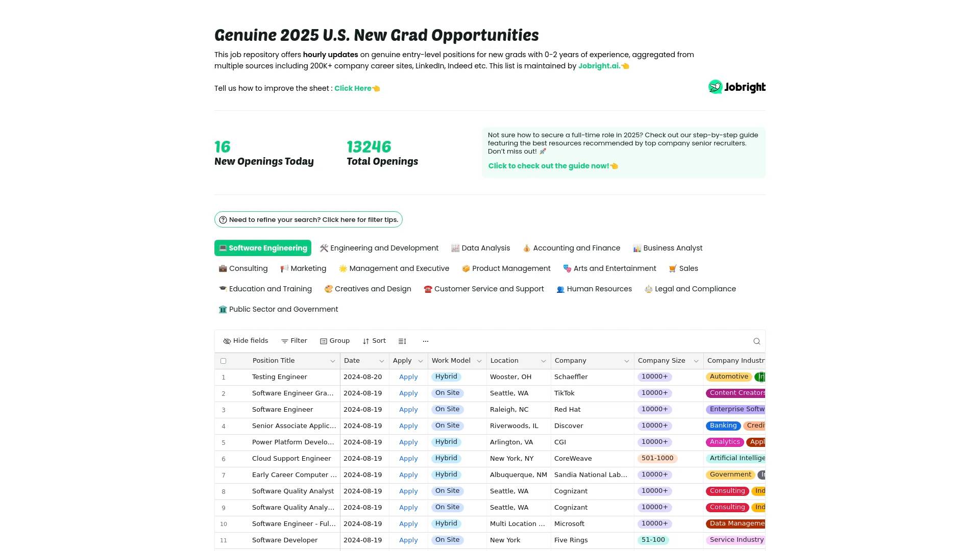Click Apply button for TikTok role
980x551 pixels.
[408, 393]
